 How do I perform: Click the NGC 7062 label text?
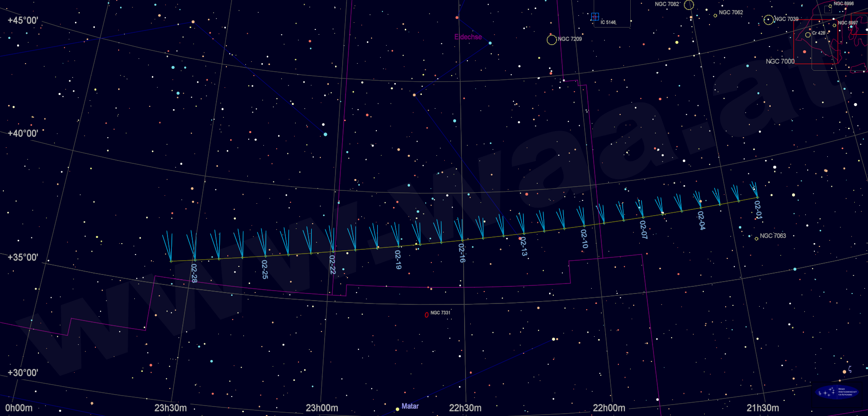tap(731, 12)
